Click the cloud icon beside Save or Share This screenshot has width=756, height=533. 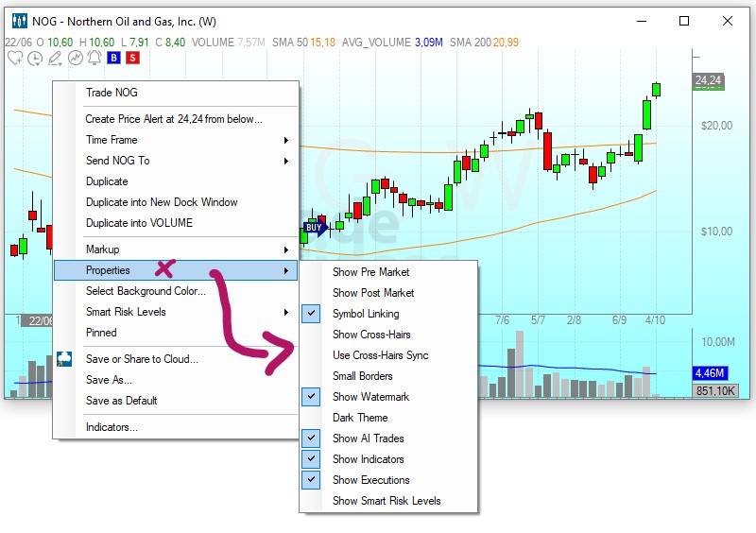point(65,359)
